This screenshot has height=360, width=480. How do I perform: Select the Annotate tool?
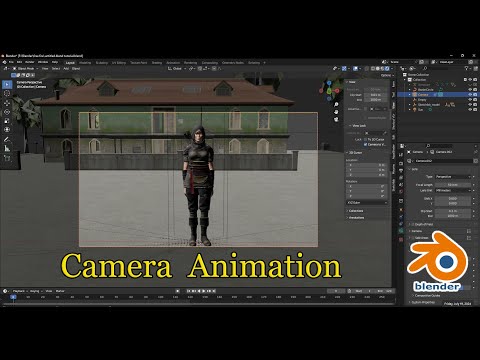[7, 140]
